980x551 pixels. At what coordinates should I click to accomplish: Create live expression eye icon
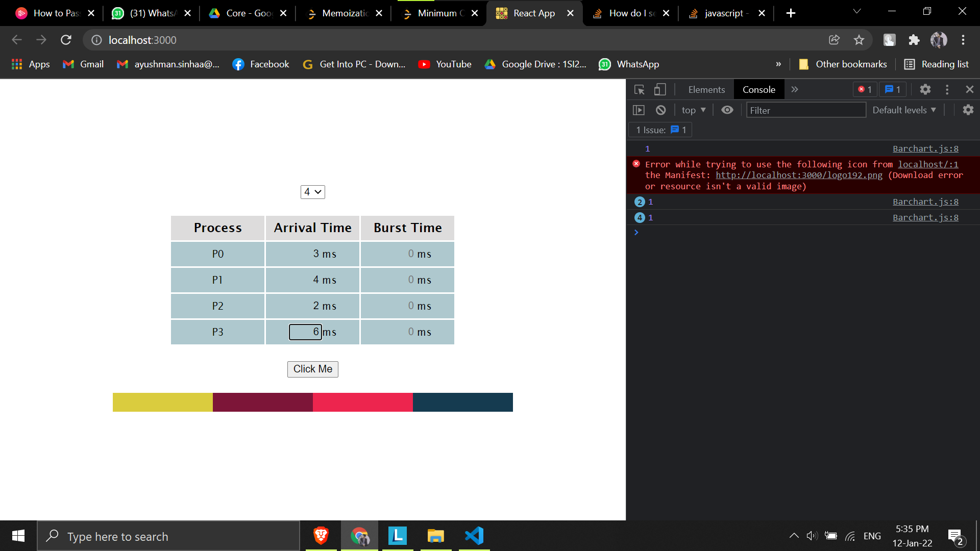(727, 110)
